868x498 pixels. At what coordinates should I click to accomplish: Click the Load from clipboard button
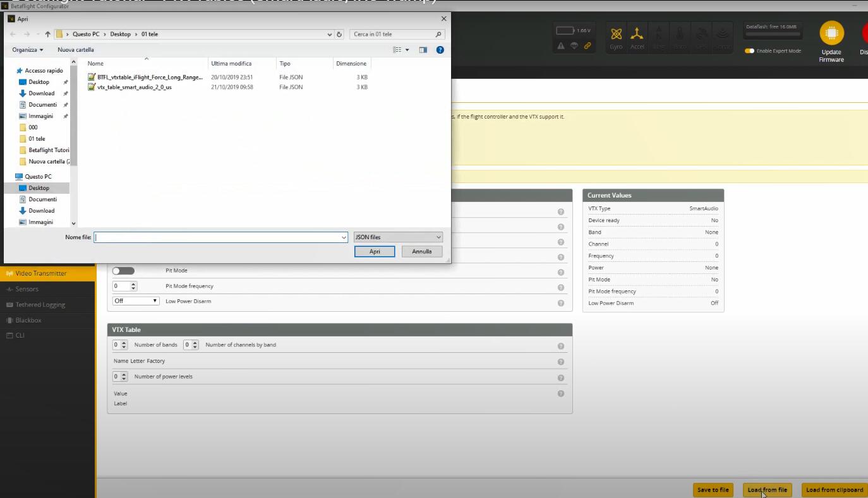pos(834,490)
